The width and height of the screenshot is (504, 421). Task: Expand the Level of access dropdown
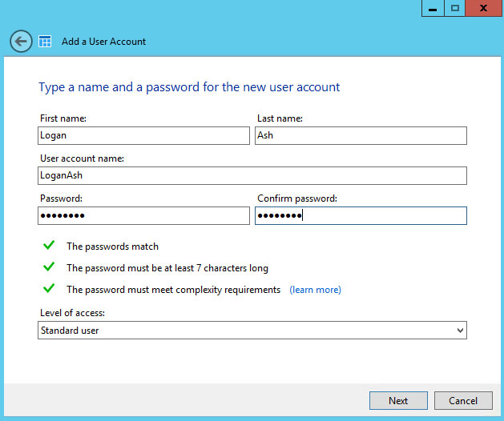[252, 330]
